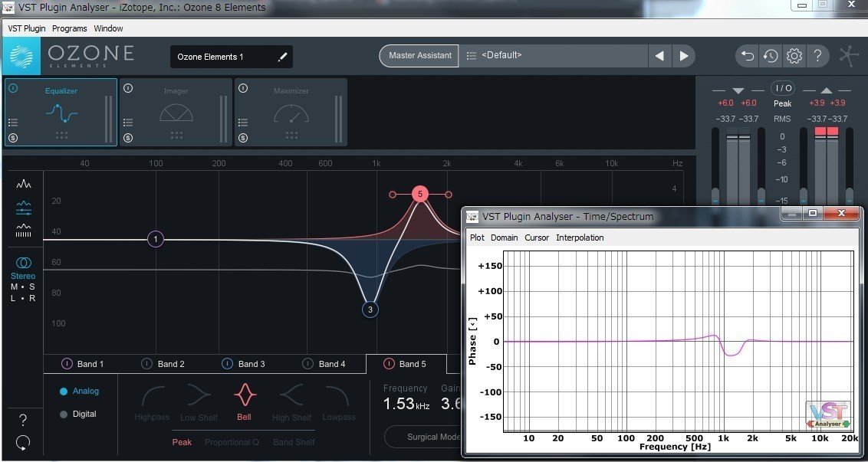
Task: Open the undo History clock icon
Action: [x=771, y=56]
